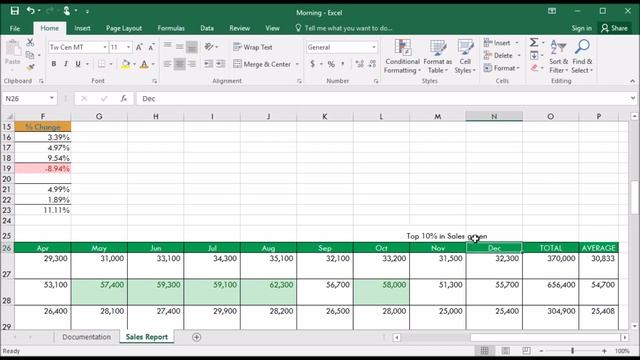Viewport: 640px width, 360px height.
Task: Open the font size dropdown
Action: coord(128,47)
